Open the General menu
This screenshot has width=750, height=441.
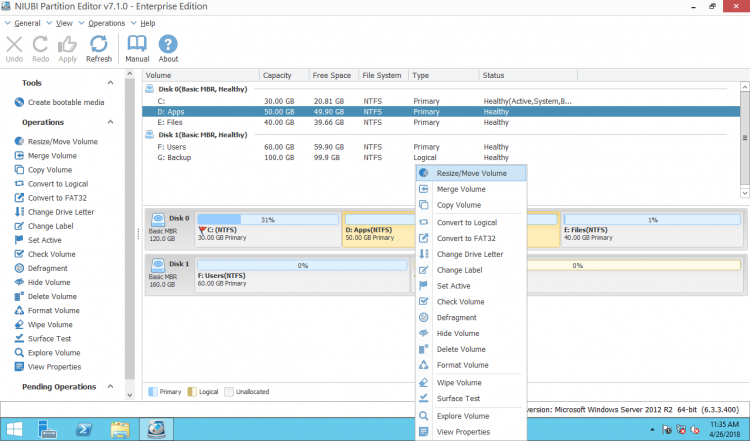click(x=27, y=23)
